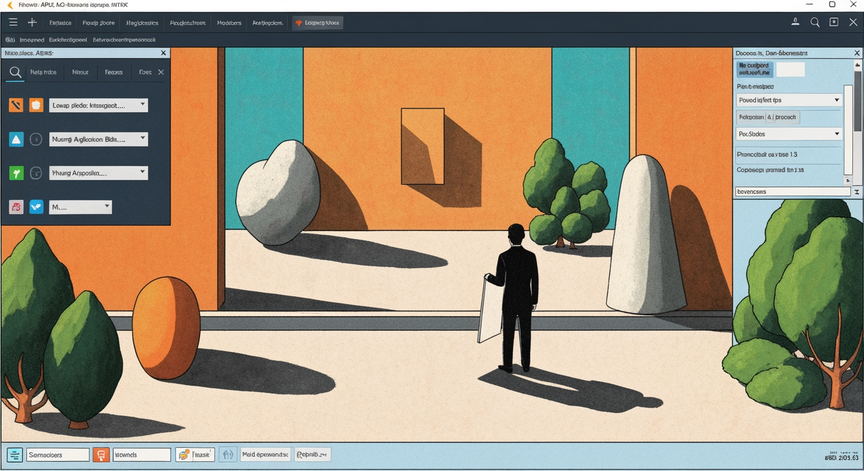Click the last text row above the right panel's field

pyautogui.click(x=770, y=170)
